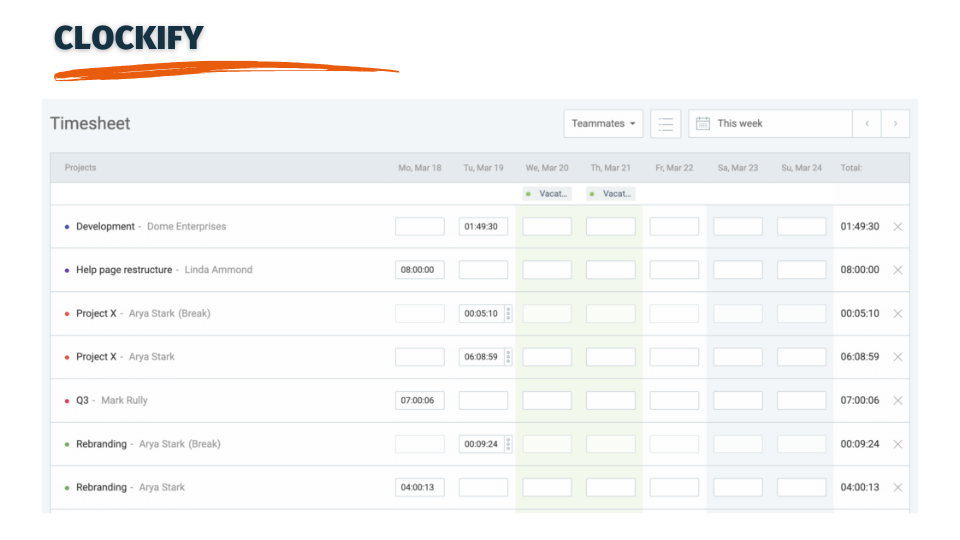Click the Sa, Mar 23 column header
960x540 pixels.
tap(738, 168)
